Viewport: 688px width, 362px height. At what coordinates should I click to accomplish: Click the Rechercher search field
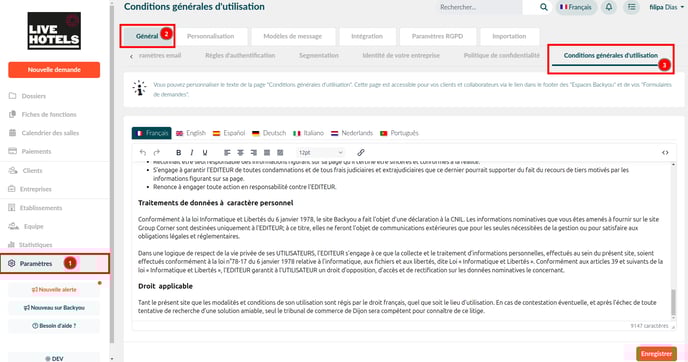pos(480,7)
